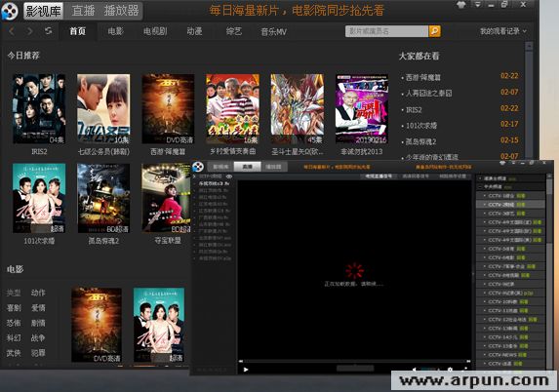
Task: Click the play button in the live player
Action: pyautogui.click(x=246, y=370)
